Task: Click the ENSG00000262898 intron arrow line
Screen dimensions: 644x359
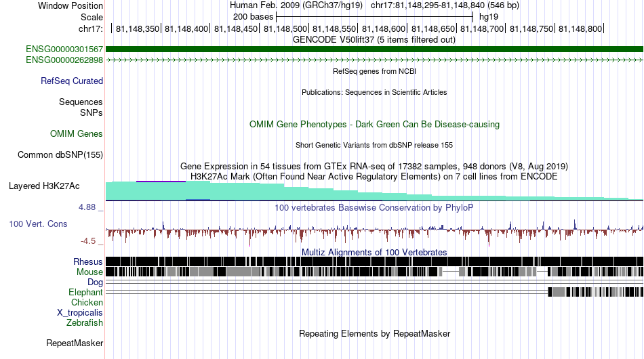Action: tap(374, 60)
